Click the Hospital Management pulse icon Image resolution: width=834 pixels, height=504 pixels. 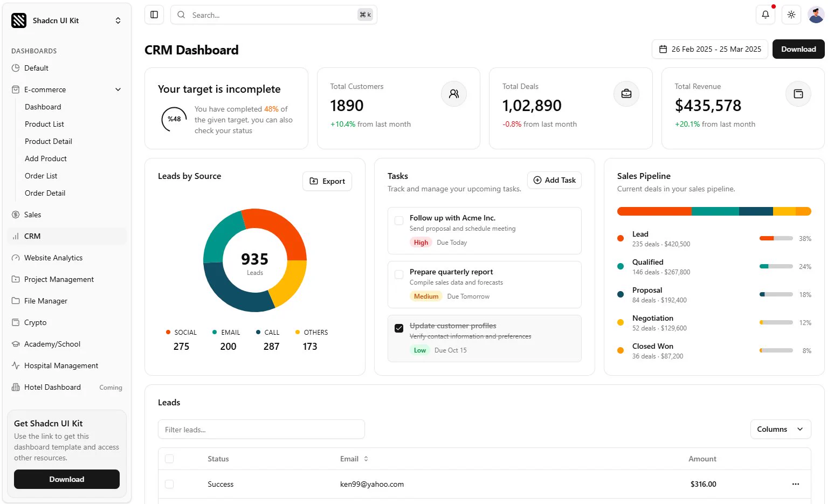click(16, 365)
